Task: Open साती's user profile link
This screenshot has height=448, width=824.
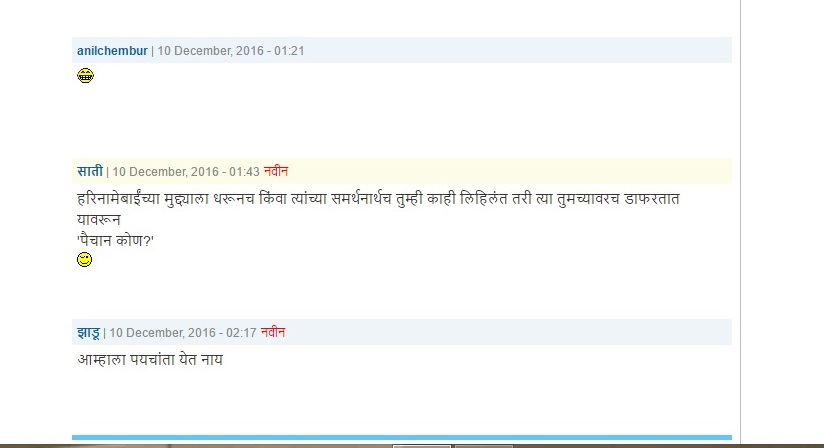Action: [90, 172]
